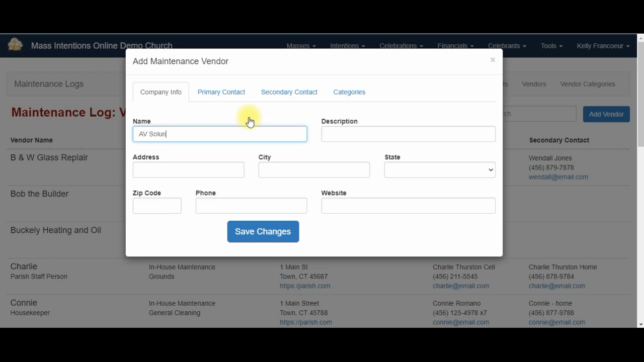Click the Name input field
The image size is (644, 362).
tap(220, 134)
